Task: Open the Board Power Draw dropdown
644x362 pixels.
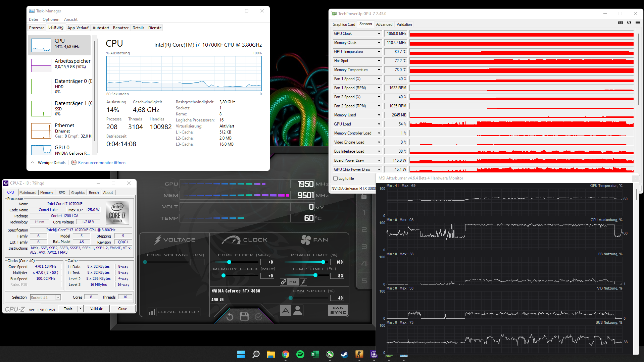Action: pyautogui.click(x=379, y=160)
